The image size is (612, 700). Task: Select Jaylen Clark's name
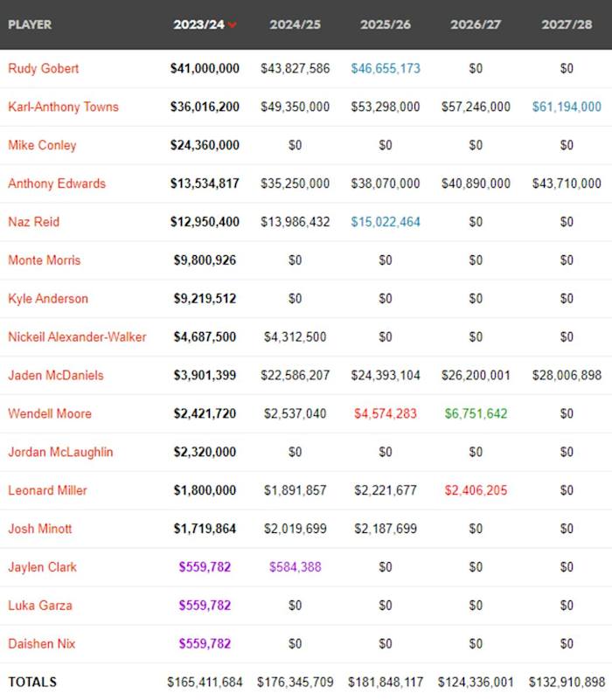point(42,567)
